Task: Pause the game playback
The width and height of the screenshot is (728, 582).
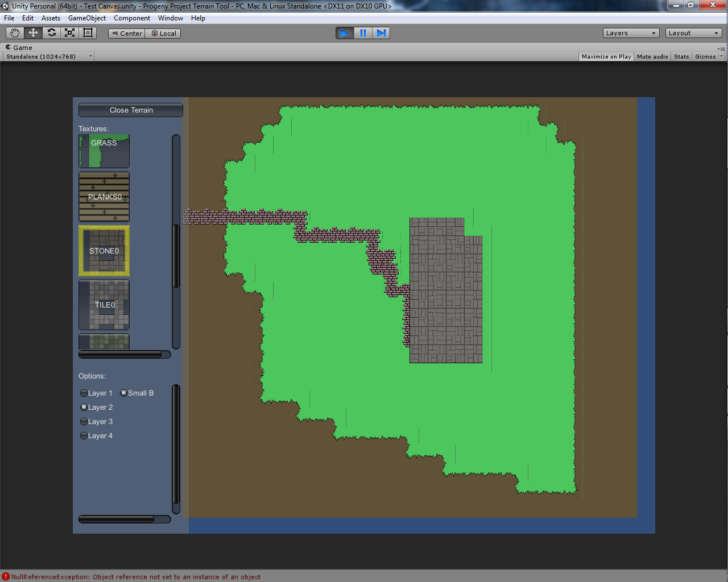Action: [363, 33]
